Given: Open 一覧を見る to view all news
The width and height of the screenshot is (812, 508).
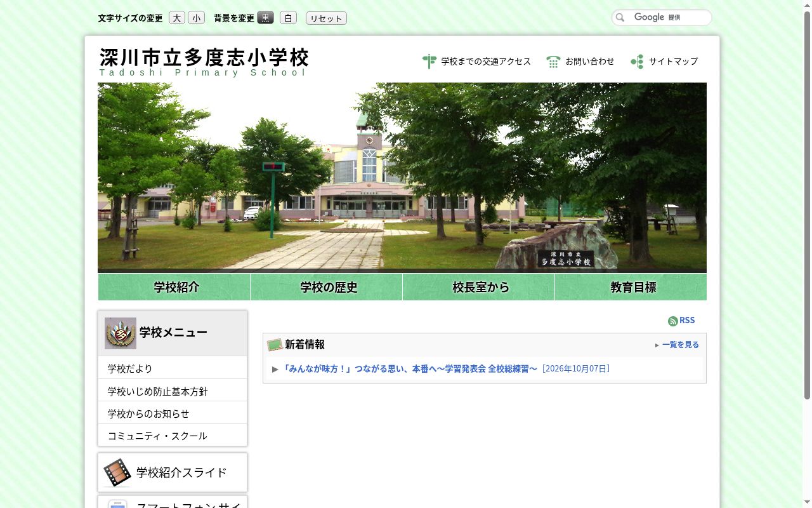Looking at the screenshot, I should click(681, 345).
